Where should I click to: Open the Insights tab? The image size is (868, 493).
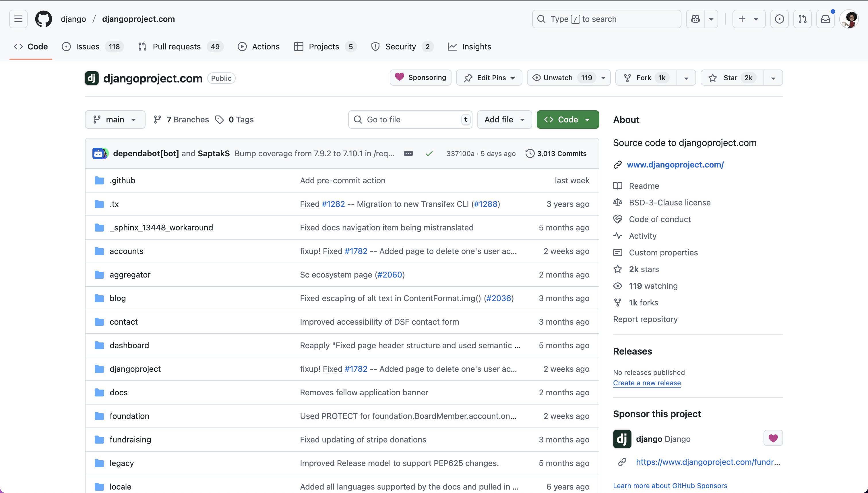470,47
